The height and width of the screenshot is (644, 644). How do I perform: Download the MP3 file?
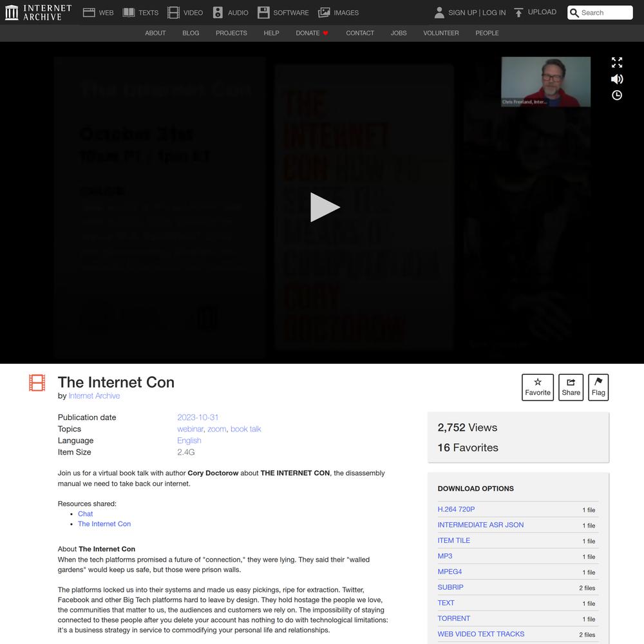click(445, 556)
